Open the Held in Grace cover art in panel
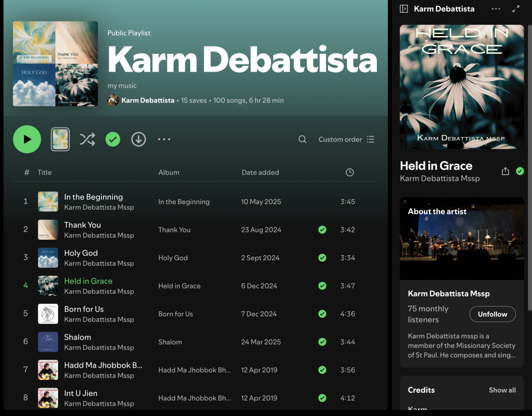This screenshot has height=416, width=532. pos(462,87)
